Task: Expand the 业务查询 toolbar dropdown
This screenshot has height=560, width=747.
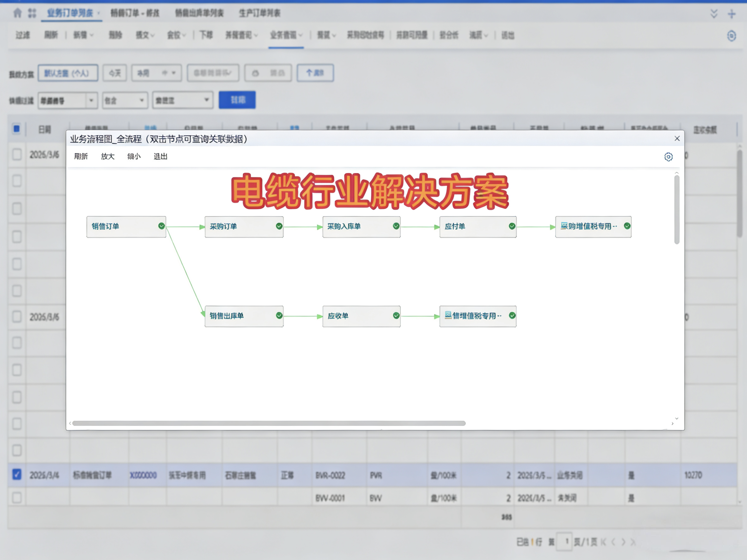Action: [286, 35]
